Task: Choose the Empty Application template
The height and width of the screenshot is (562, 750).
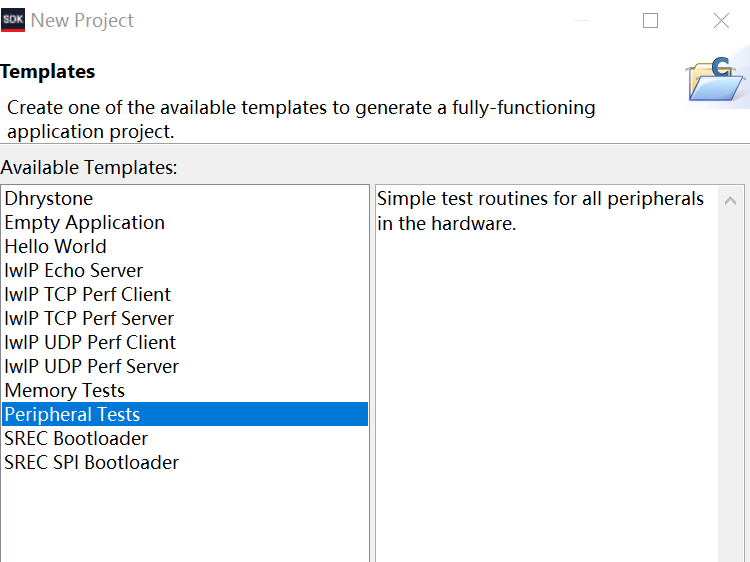Action: [84, 223]
